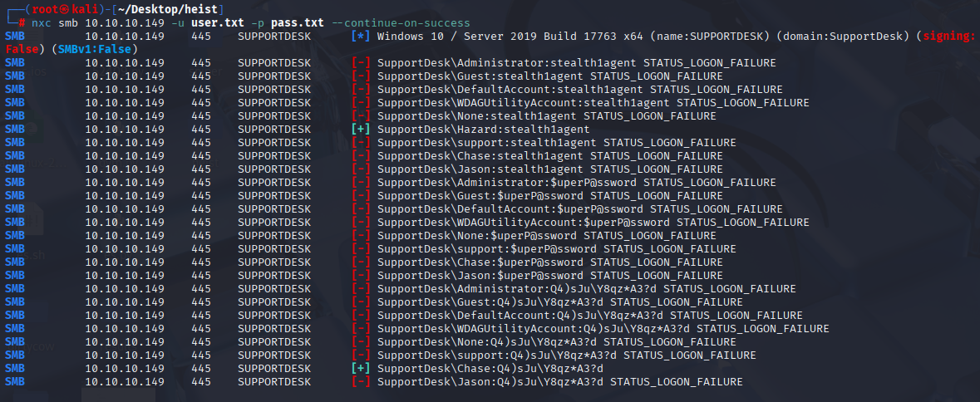Select user.txt in the command line

(x=218, y=23)
